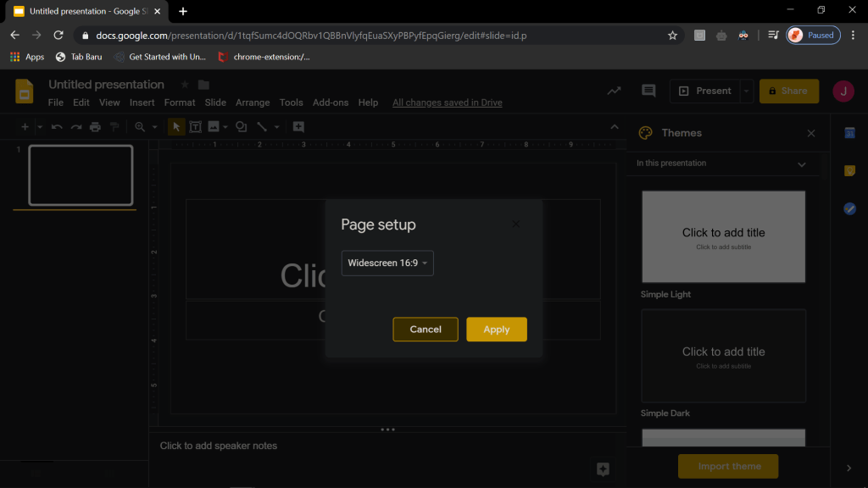Open Google Keep side panel icon
The height and width of the screenshot is (488, 868).
pos(849,171)
